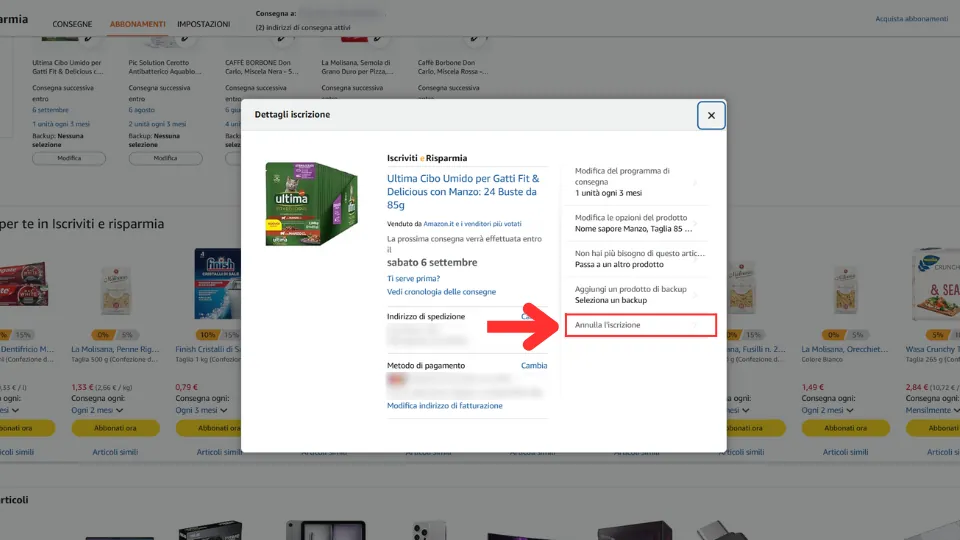Open Ultima Cibo Umido product title link
The image size is (960, 540).
[463, 192]
